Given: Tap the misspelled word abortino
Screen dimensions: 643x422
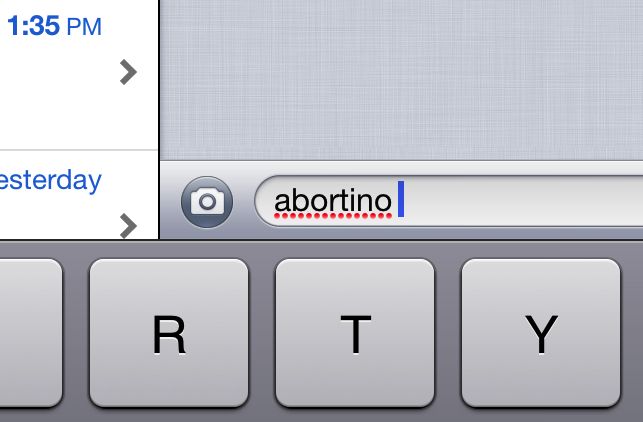Looking at the screenshot, I should click(333, 201).
